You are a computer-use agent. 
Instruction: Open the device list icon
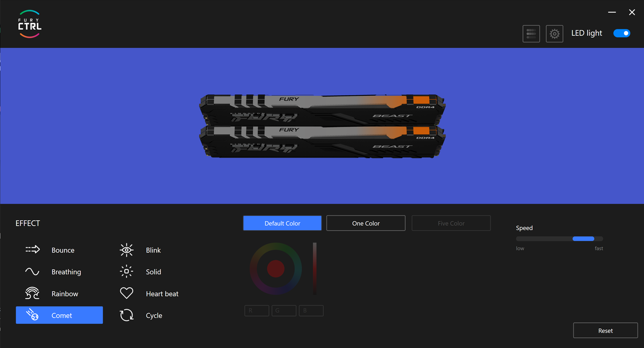coord(531,34)
